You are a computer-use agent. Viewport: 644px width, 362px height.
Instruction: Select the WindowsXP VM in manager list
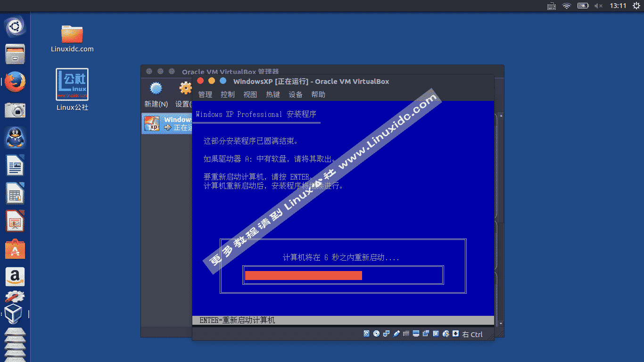pos(167,123)
